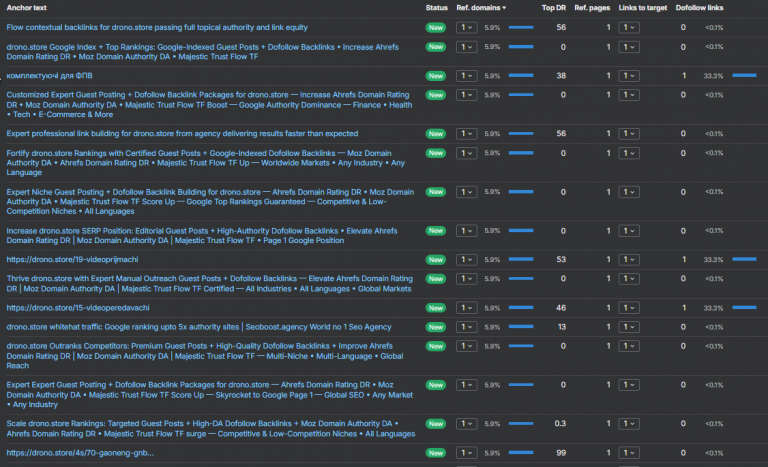Click the New badge on 70-gaoneng-gnb row
The height and width of the screenshot is (467, 768).
click(435, 453)
